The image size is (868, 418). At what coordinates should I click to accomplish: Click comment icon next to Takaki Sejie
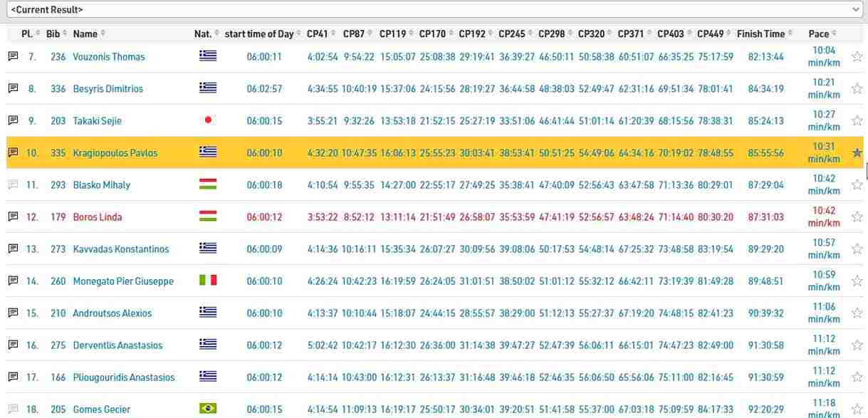pyautogui.click(x=12, y=121)
